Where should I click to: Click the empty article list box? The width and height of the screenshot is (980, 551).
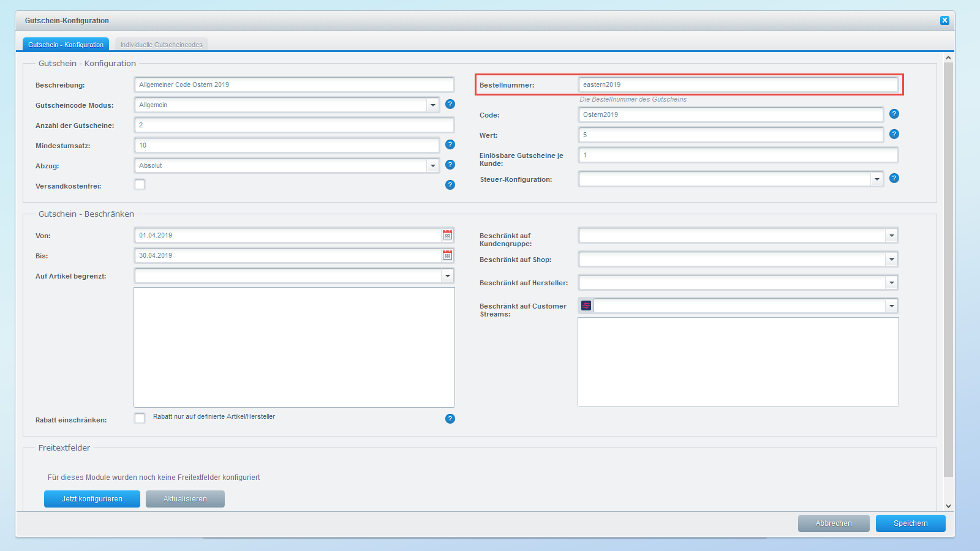coord(294,347)
